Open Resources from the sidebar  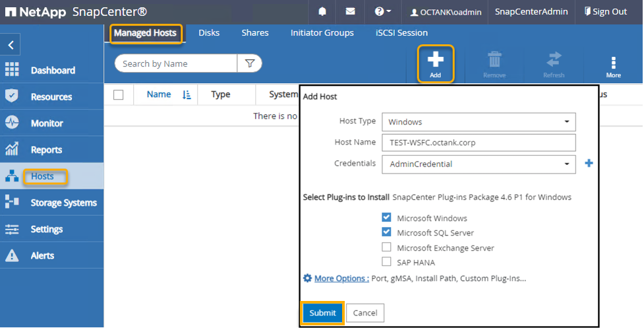(x=51, y=97)
